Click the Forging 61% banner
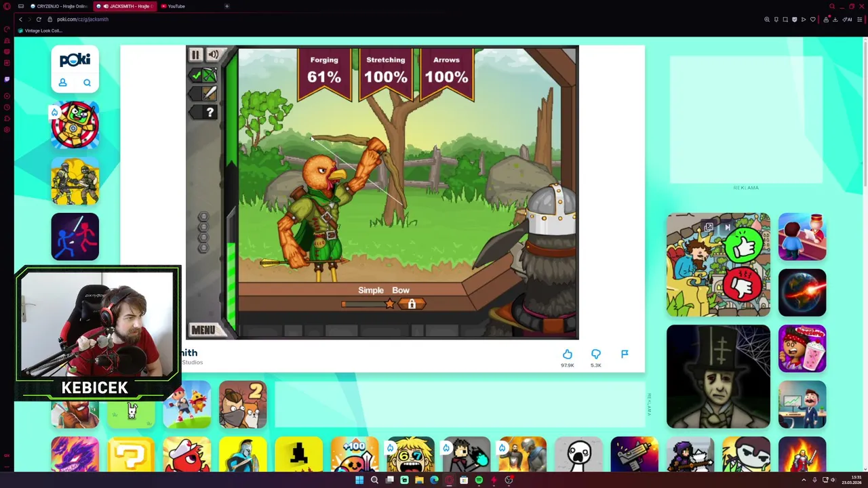 click(x=324, y=73)
